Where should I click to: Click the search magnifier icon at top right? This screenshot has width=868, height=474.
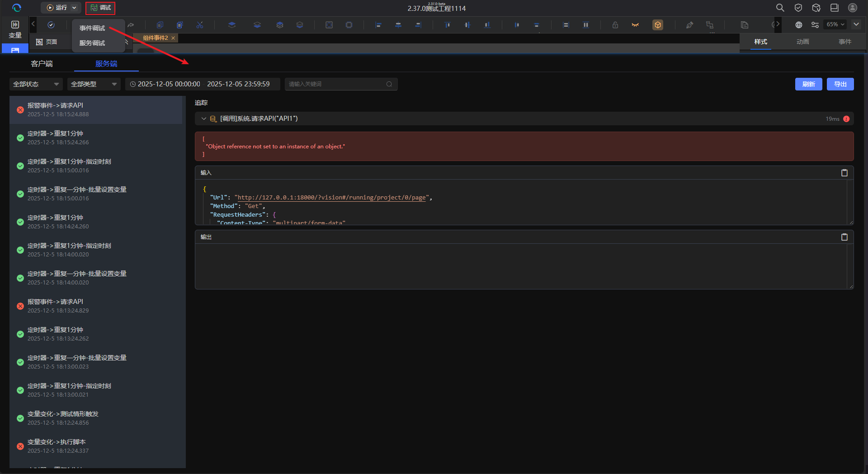click(780, 8)
